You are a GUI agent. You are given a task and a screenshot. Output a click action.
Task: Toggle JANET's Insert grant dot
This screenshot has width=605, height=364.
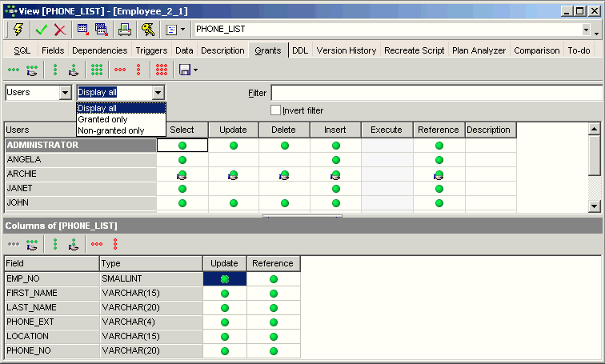336,189
